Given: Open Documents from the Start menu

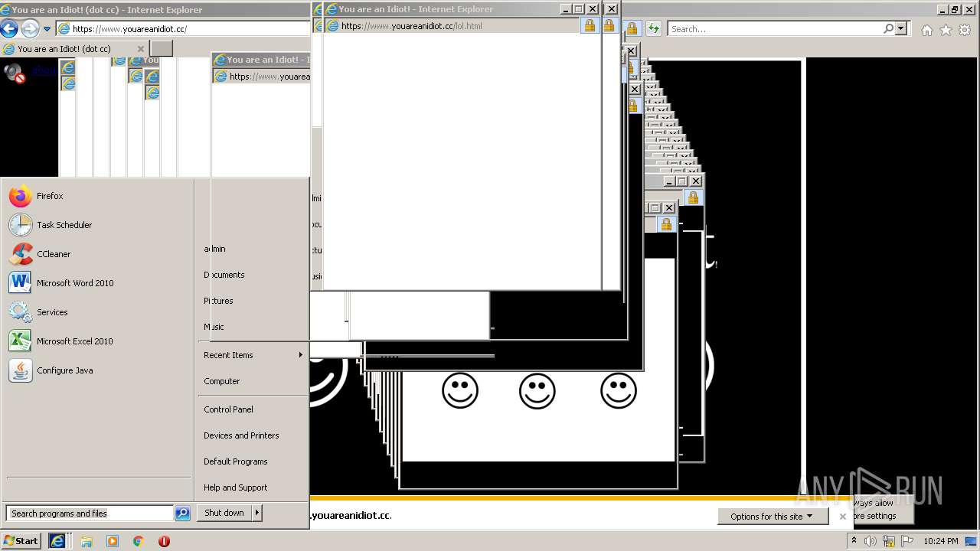Looking at the screenshot, I should [x=224, y=275].
